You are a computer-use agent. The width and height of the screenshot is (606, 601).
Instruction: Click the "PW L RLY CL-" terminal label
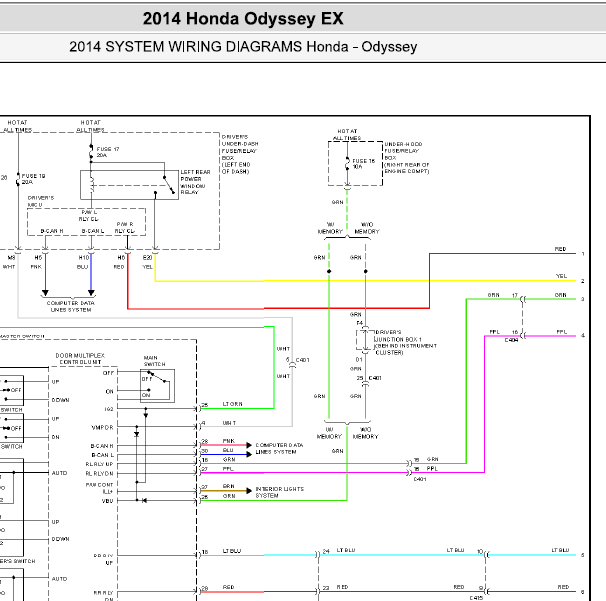point(89,216)
